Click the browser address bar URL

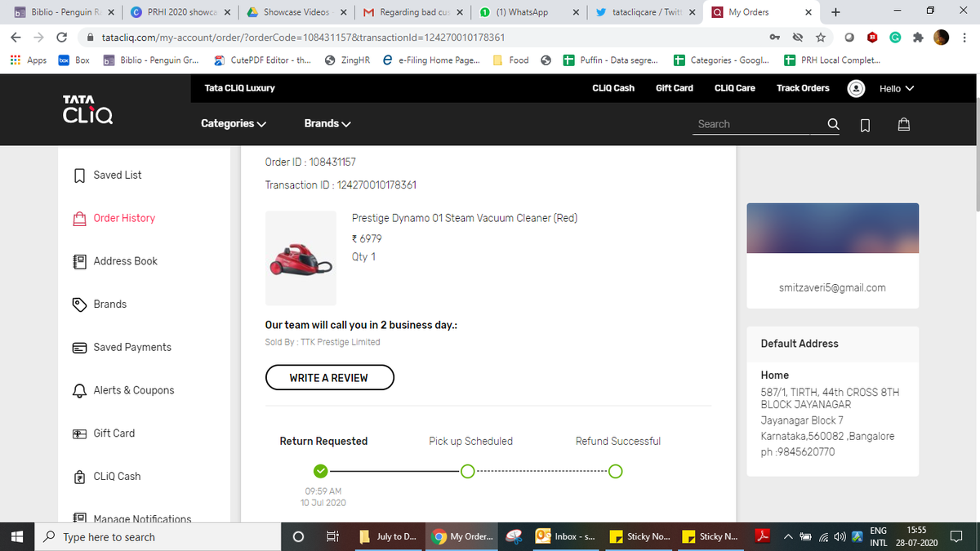pyautogui.click(x=303, y=38)
